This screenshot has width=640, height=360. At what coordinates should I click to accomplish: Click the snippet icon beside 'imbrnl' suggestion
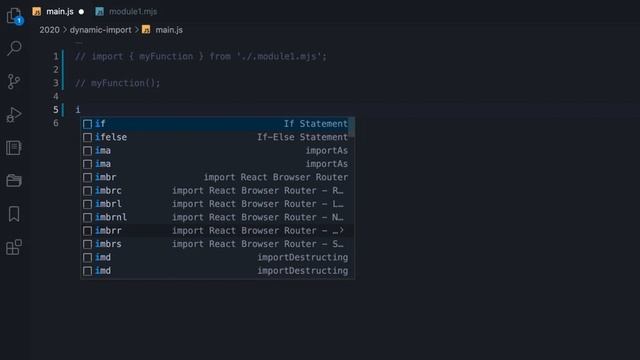87,218
